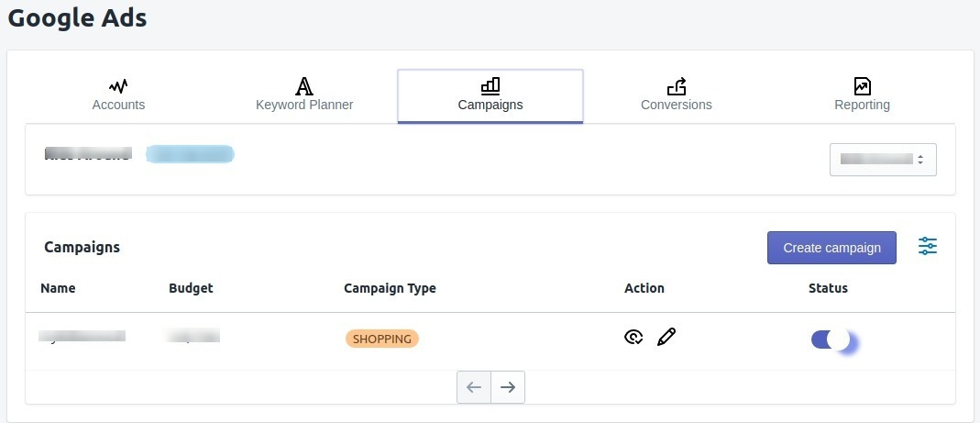Go to previous page arrow
980x423 pixels.
(474, 387)
